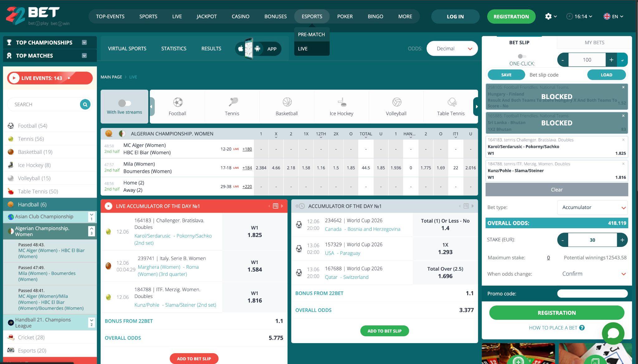638x364 pixels.
Task: Click the Clear bet slip button
Action: (x=557, y=190)
